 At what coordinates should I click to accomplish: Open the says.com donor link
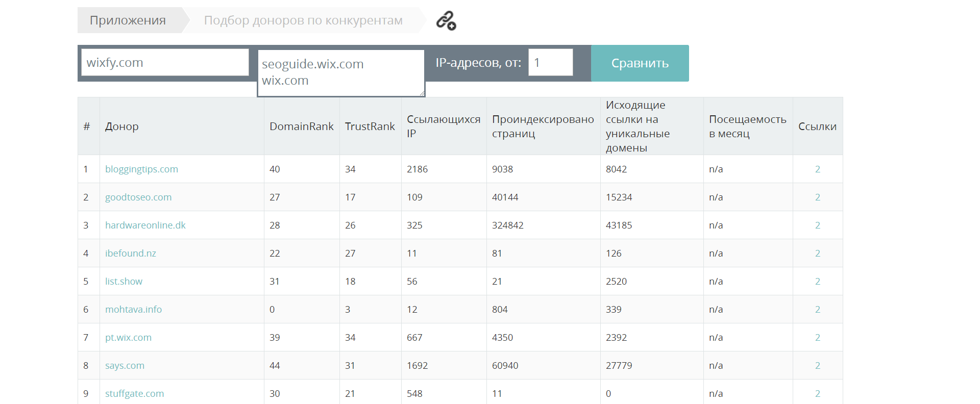(x=125, y=366)
